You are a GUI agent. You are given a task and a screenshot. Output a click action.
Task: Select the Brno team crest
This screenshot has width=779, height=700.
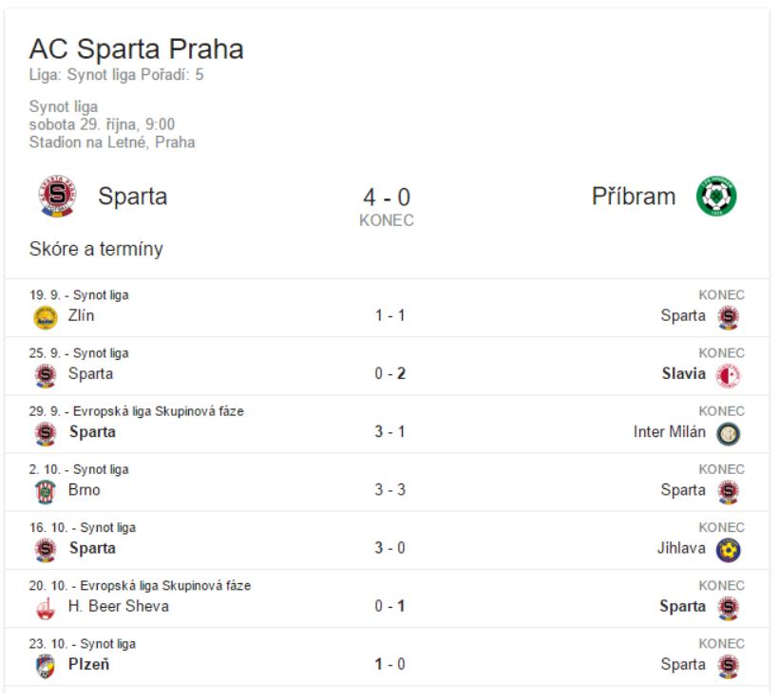coord(46,492)
